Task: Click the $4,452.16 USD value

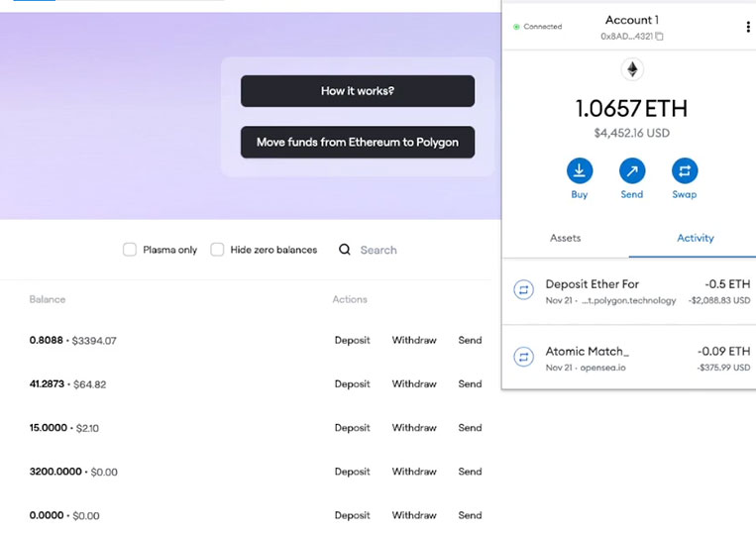Action: (x=631, y=133)
